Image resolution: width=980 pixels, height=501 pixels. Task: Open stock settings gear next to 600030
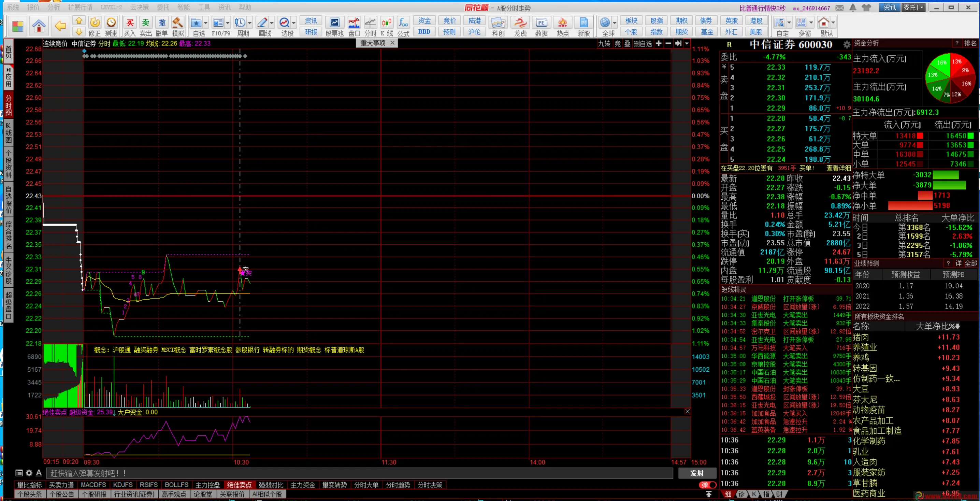tap(847, 45)
